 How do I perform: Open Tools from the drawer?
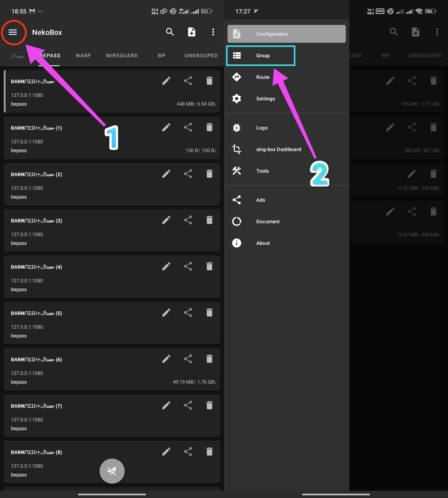(262, 171)
